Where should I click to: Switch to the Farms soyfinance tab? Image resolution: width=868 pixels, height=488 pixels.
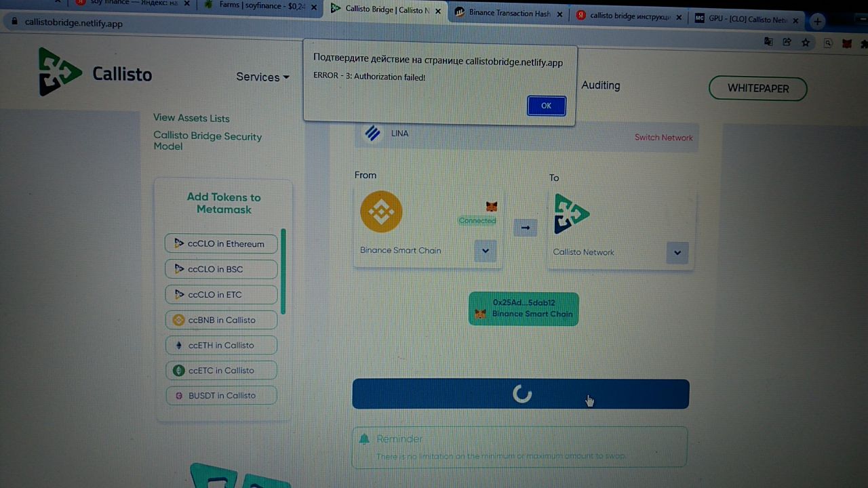(x=261, y=5)
